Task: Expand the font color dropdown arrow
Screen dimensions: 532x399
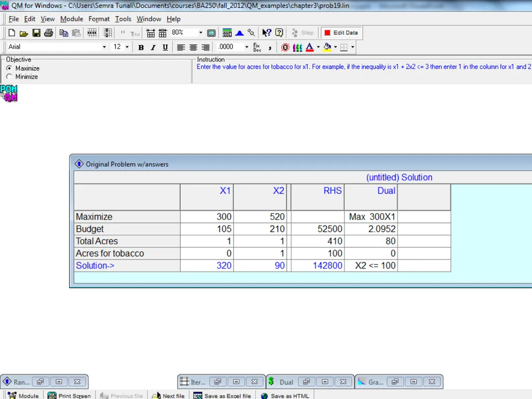Action: coord(318,47)
